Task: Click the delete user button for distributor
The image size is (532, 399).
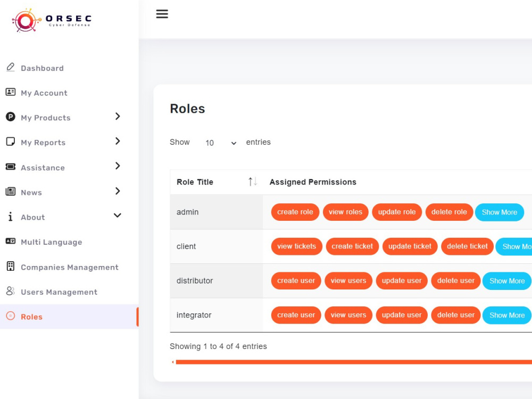Action: pyautogui.click(x=455, y=280)
